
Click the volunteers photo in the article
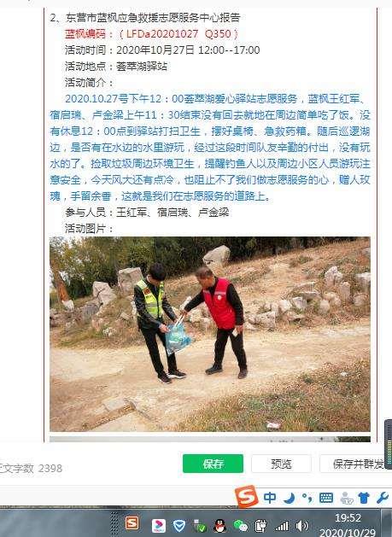210,334
